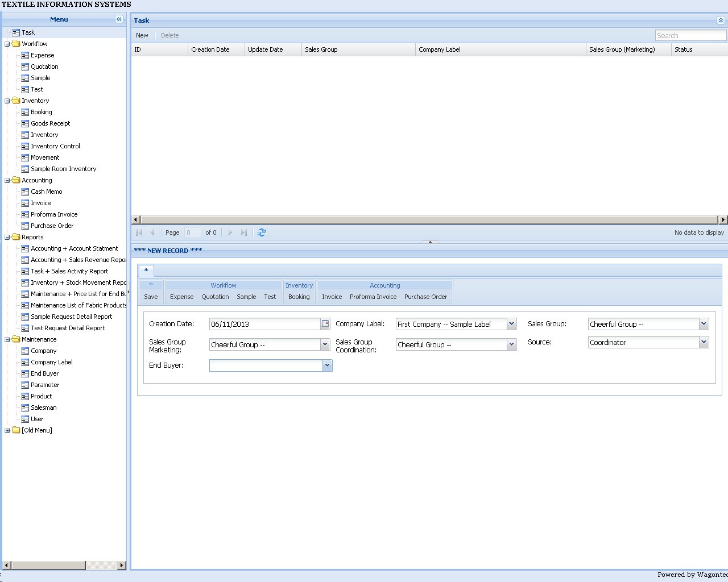
Task: Select the asterisk record tab
Action: pos(146,271)
